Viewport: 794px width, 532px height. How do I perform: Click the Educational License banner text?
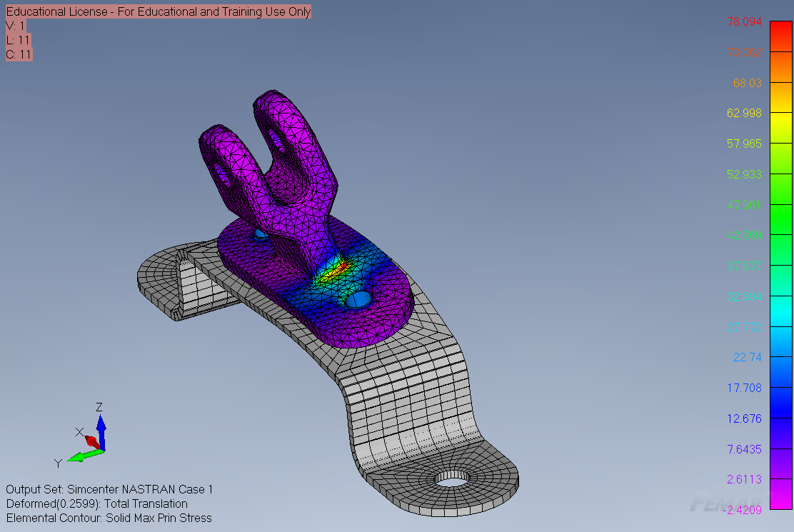click(158, 11)
